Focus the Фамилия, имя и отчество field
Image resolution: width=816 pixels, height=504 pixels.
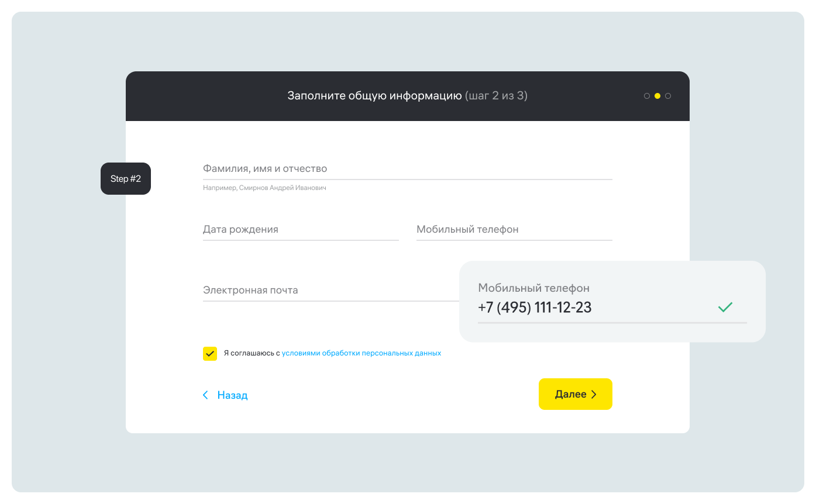point(407,169)
